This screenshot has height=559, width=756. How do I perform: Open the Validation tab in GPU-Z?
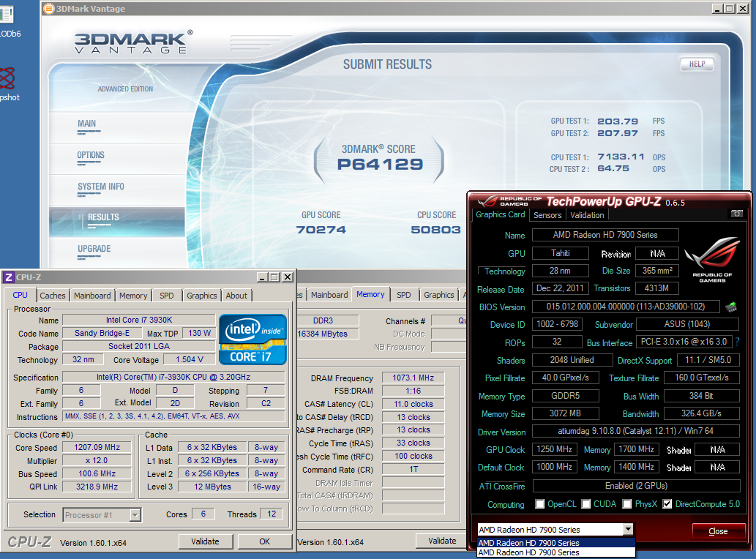click(x=587, y=215)
